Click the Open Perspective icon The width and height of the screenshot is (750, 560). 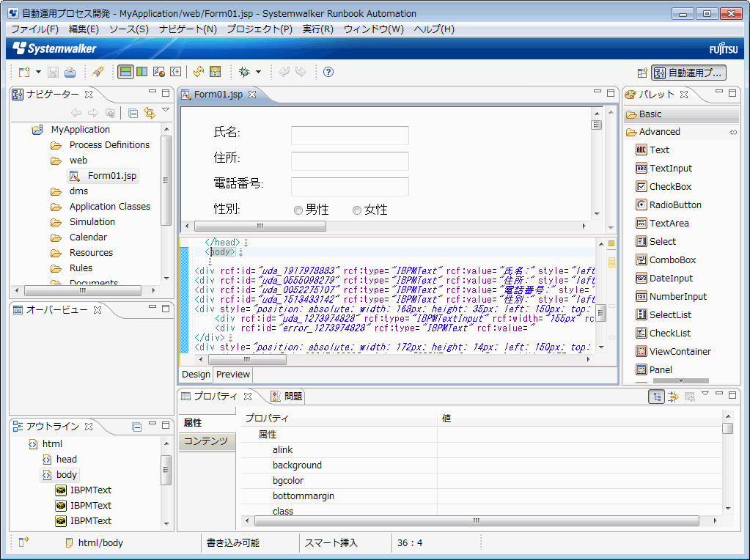642,73
